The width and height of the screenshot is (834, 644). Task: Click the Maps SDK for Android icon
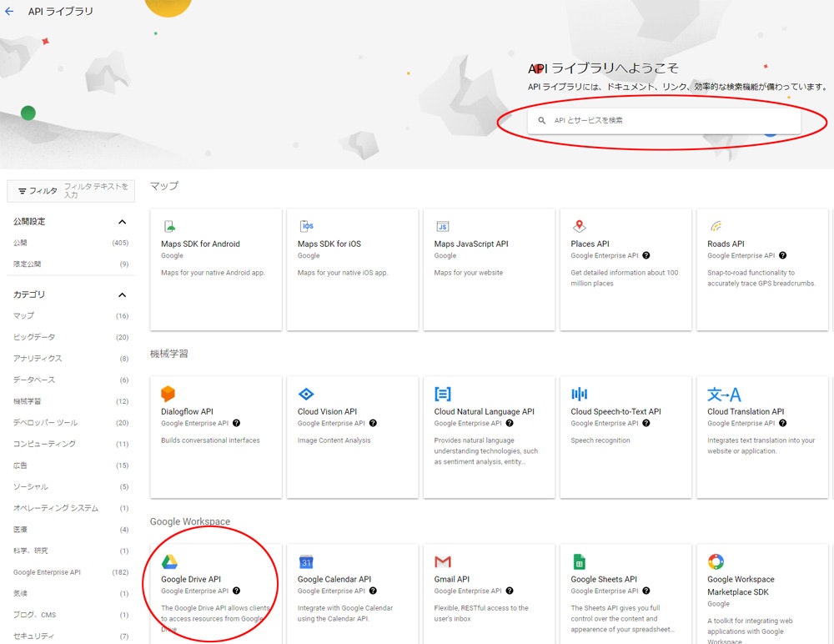pyautogui.click(x=169, y=226)
